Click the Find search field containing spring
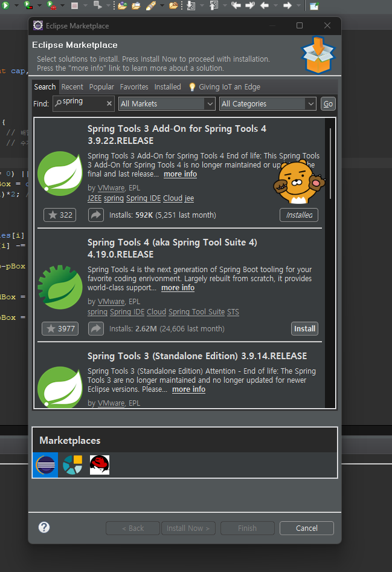Image resolution: width=392 pixels, height=572 pixels. tap(83, 103)
